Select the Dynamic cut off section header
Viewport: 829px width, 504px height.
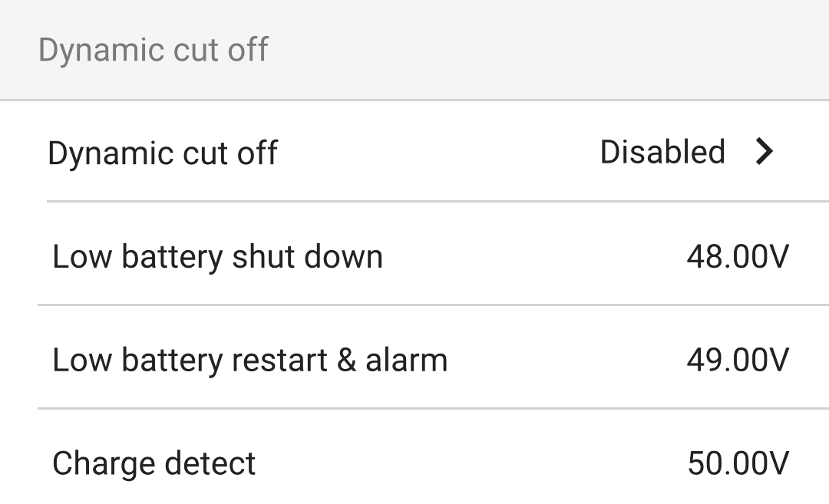tap(154, 49)
